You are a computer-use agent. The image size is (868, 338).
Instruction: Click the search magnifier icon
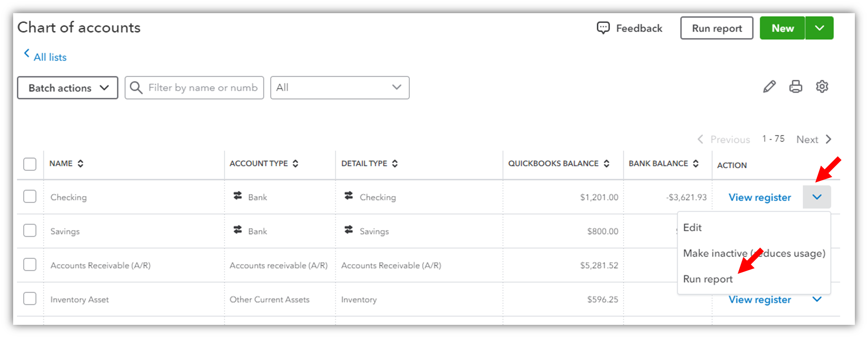coord(136,88)
